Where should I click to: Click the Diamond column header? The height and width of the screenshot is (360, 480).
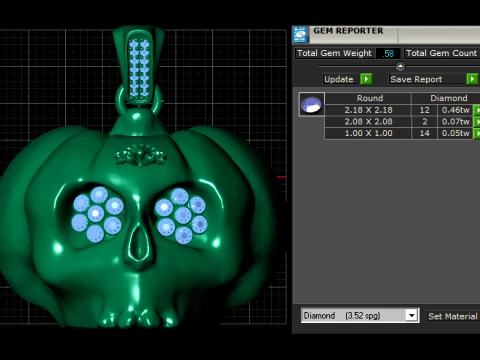pos(447,98)
